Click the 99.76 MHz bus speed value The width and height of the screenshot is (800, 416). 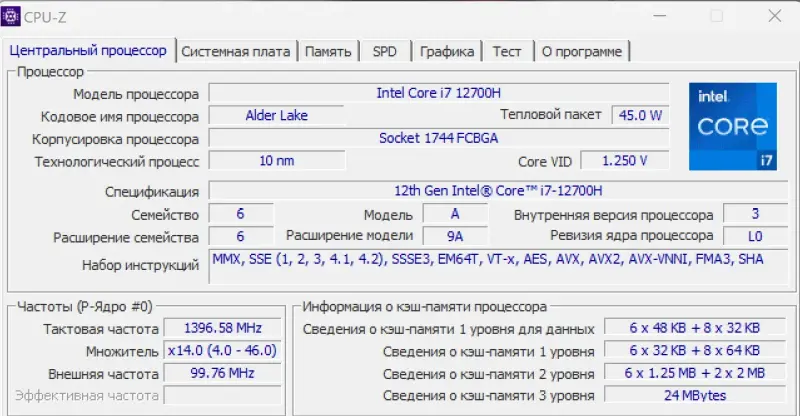222,373
